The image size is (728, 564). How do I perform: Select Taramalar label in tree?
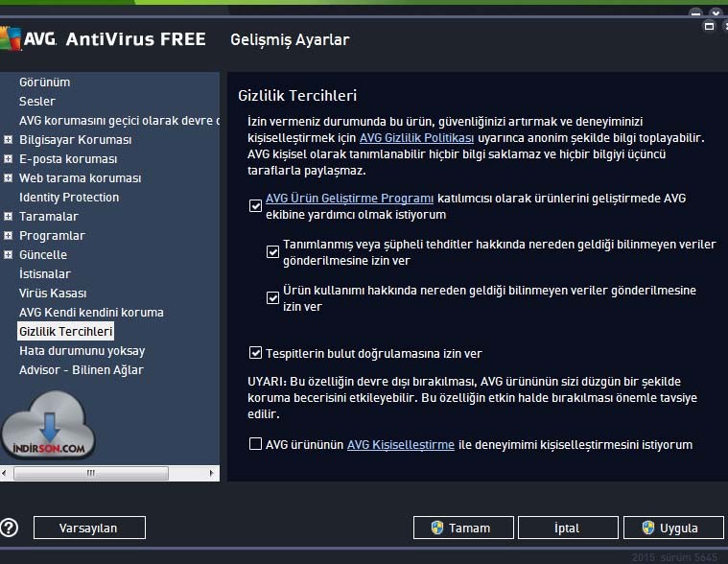(x=49, y=217)
